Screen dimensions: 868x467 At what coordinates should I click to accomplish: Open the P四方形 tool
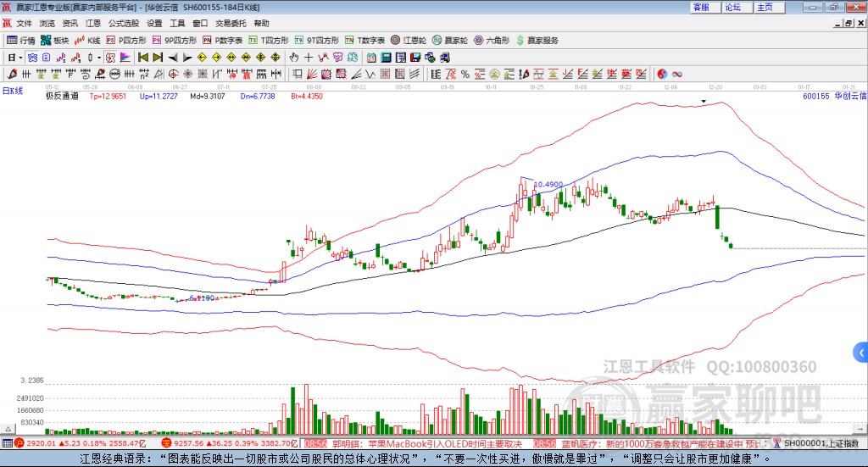click(126, 41)
